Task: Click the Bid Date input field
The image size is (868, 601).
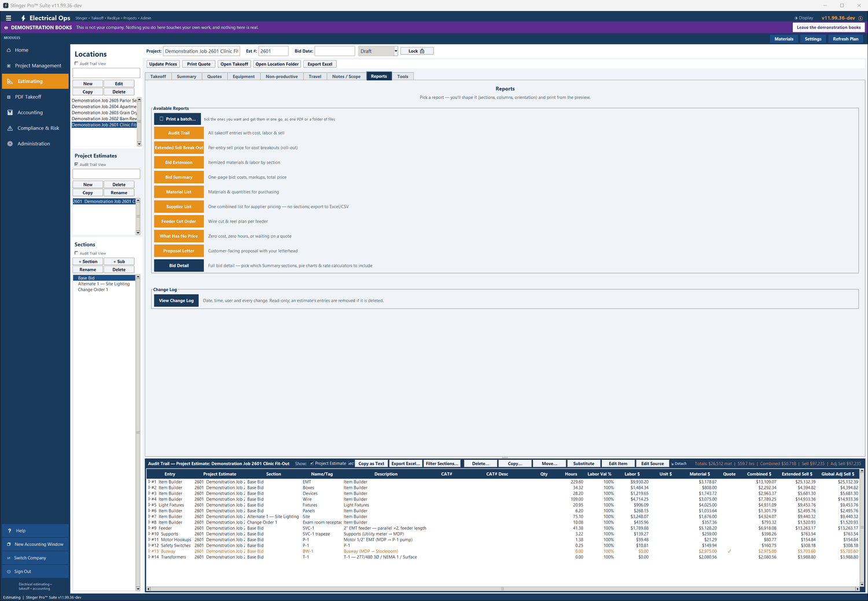Action: 334,51
